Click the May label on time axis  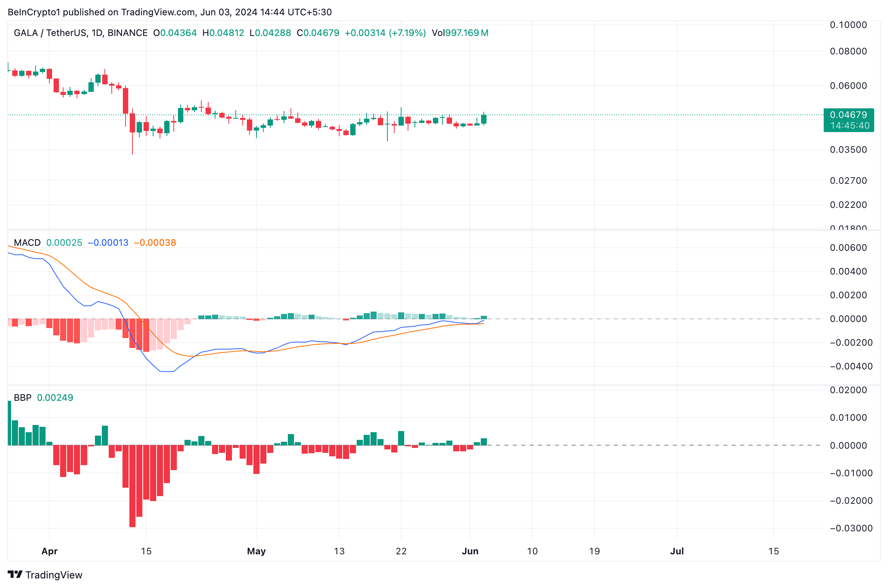[x=256, y=551]
